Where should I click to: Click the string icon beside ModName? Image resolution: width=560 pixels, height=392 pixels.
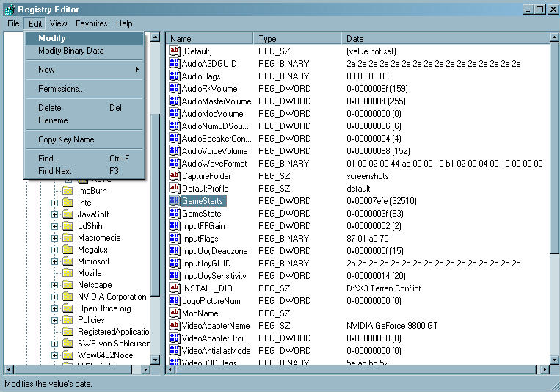tap(174, 313)
